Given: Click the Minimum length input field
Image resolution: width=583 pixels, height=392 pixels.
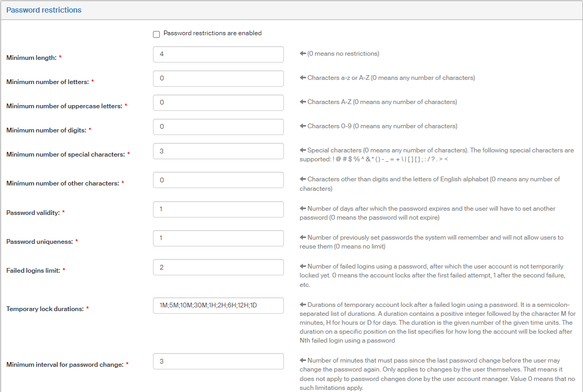Looking at the screenshot, I should [x=218, y=54].
